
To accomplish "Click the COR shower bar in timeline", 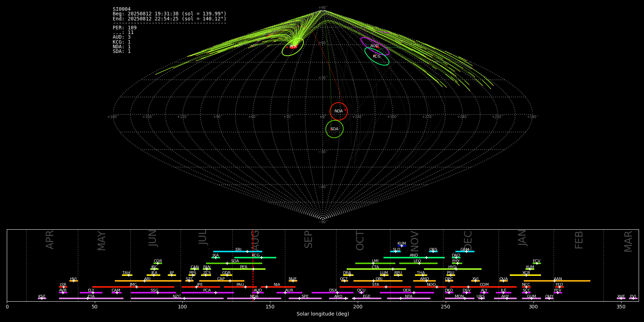I will tap(158, 263).
